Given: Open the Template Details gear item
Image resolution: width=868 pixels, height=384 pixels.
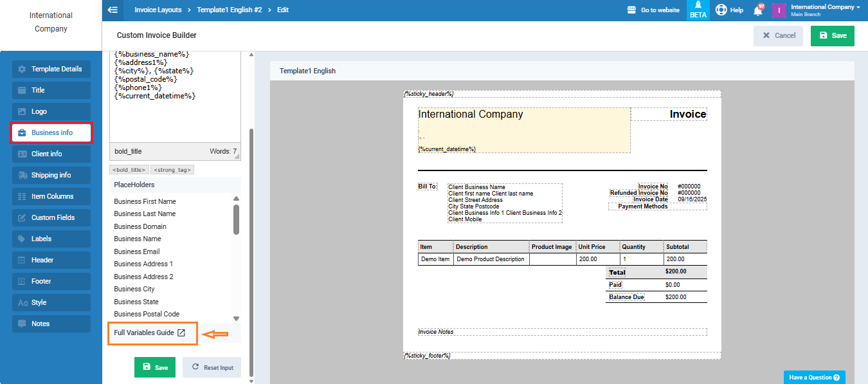Looking at the screenshot, I should pyautogui.click(x=51, y=69).
